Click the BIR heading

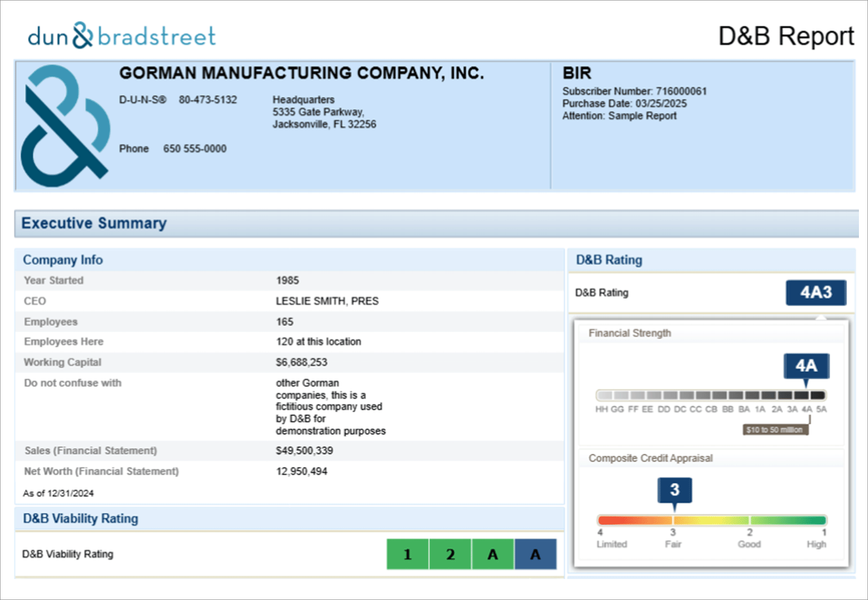point(577,73)
